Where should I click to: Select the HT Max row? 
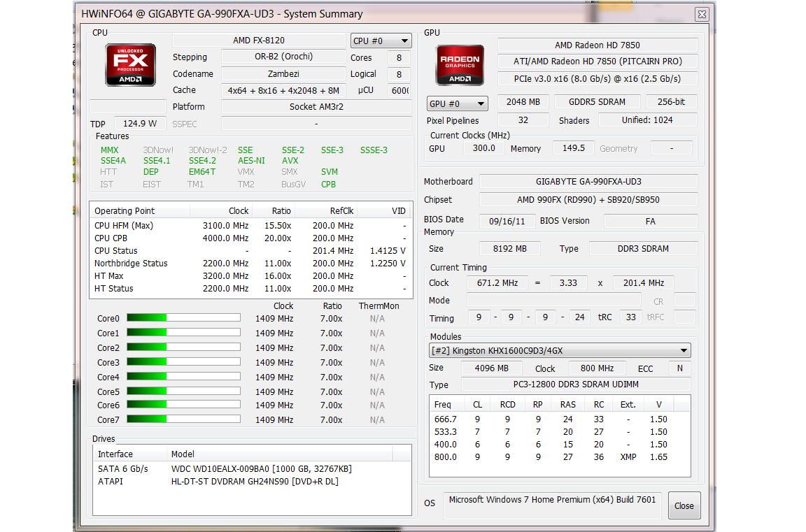click(x=250, y=275)
